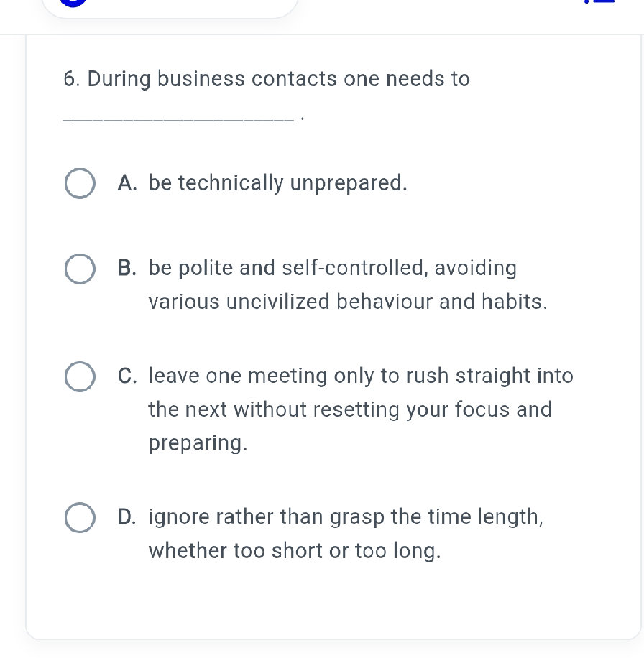Pick answer D about ignoring time length

click(80, 517)
